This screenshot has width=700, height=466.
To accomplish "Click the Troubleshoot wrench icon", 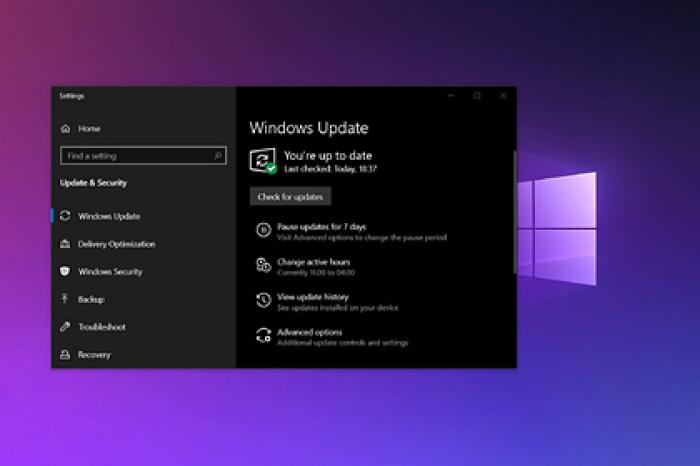I will [x=65, y=327].
